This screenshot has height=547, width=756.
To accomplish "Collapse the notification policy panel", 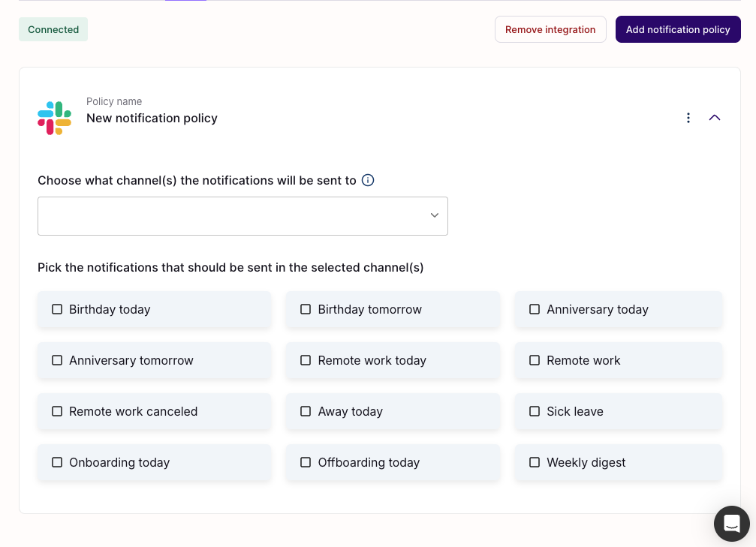I will [715, 118].
